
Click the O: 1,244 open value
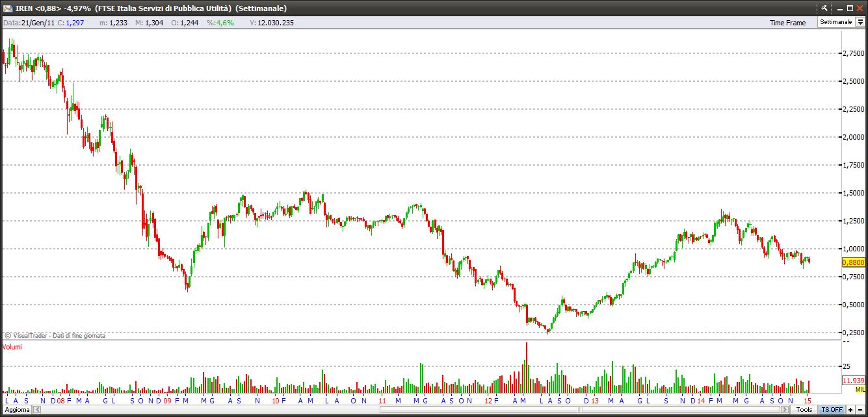point(183,23)
